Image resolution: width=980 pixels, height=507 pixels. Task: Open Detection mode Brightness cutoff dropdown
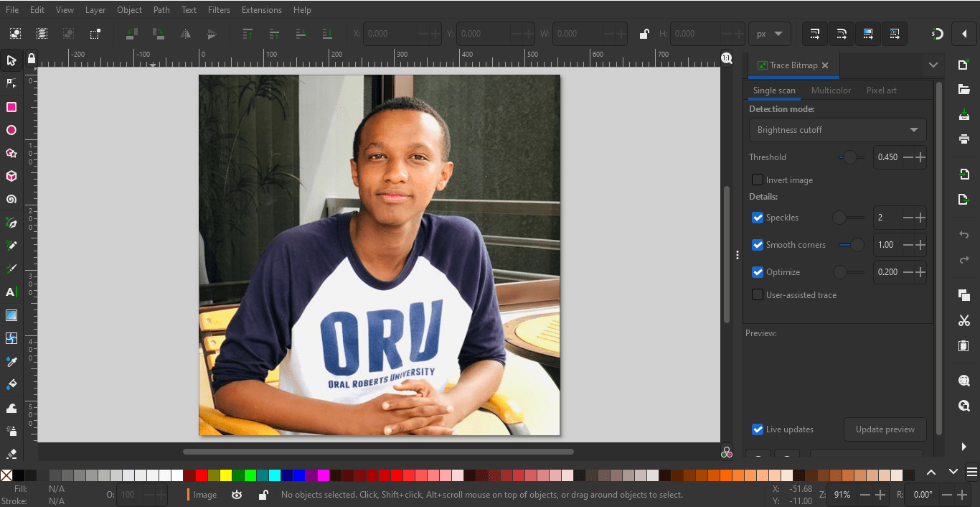click(x=837, y=130)
